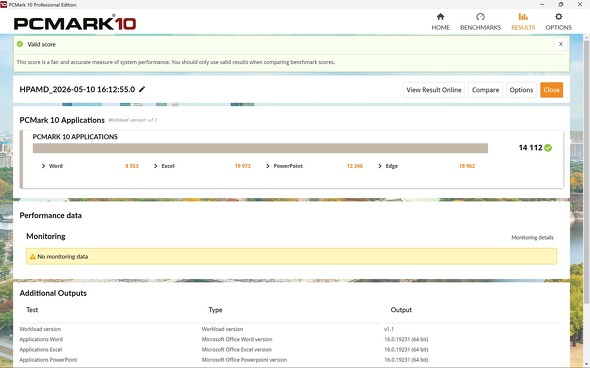The image size is (590, 368).
Task: Click the overall score 14 112
Action: pos(530,148)
